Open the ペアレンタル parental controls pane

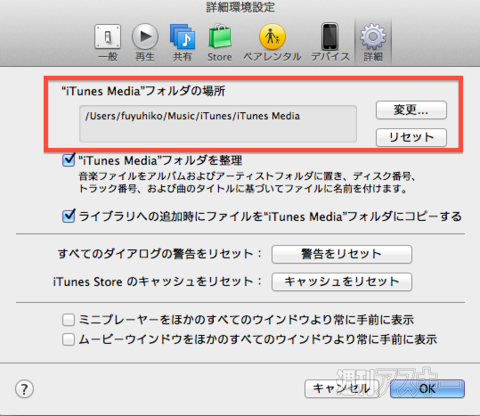272,43
